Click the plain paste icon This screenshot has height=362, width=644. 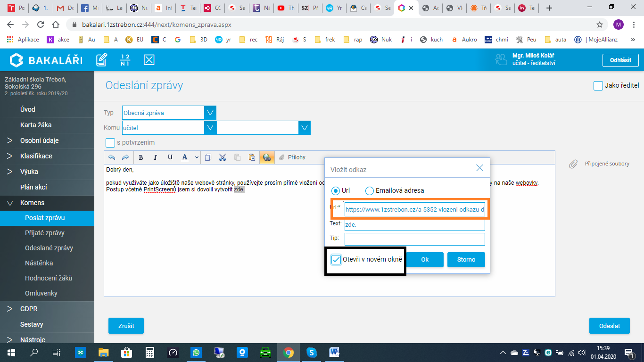point(238,157)
